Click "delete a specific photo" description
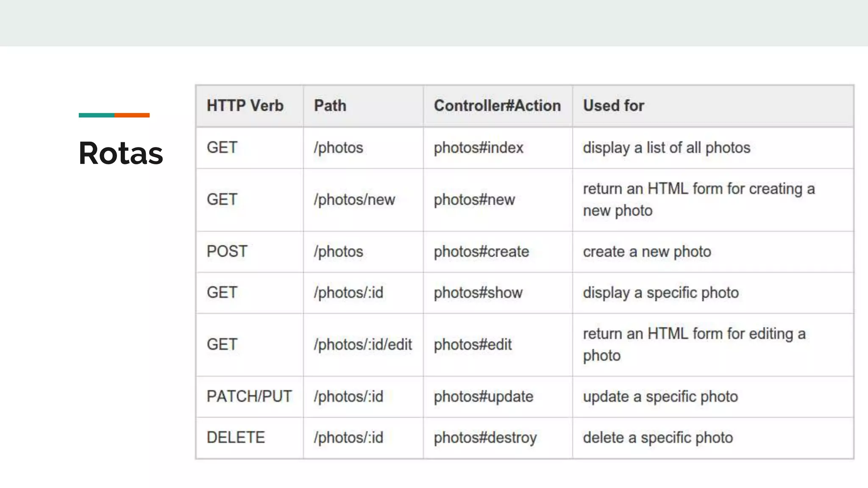 [x=658, y=438]
